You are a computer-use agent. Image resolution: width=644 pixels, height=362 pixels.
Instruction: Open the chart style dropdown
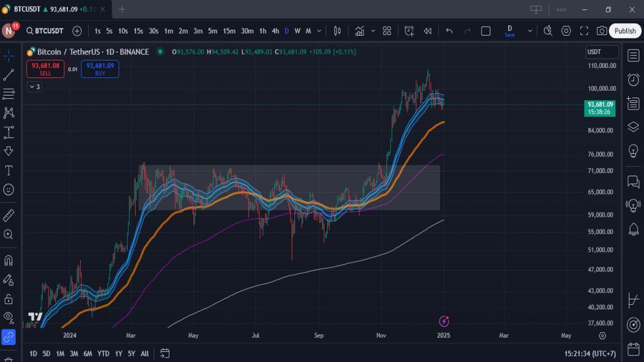337,30
